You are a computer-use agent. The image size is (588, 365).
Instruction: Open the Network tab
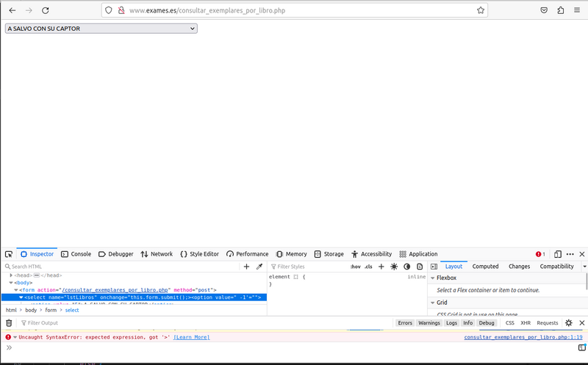coord(157,254)
